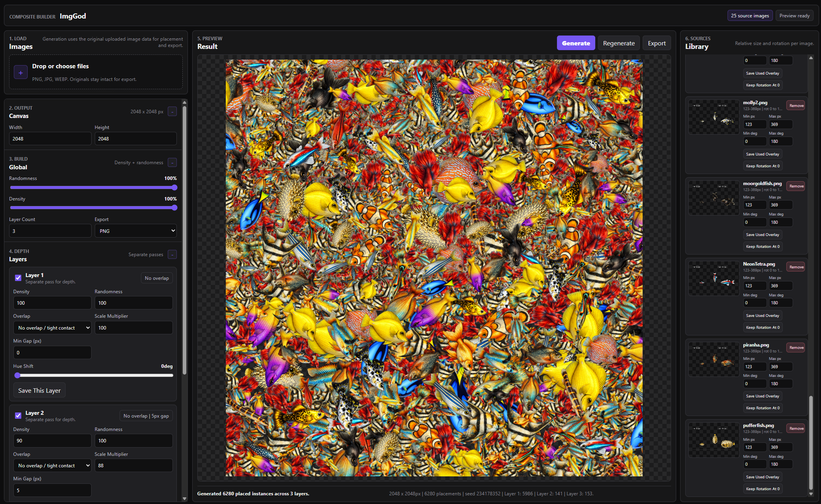Collapse the Depth Layers section

click(x=172, y=255)
